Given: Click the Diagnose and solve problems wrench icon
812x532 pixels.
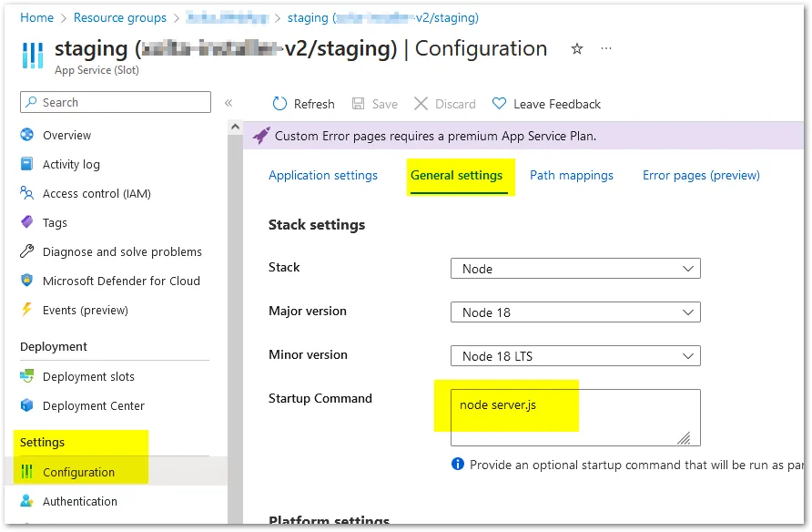Looking at the screenshot, I should click(x=27, y=251).
